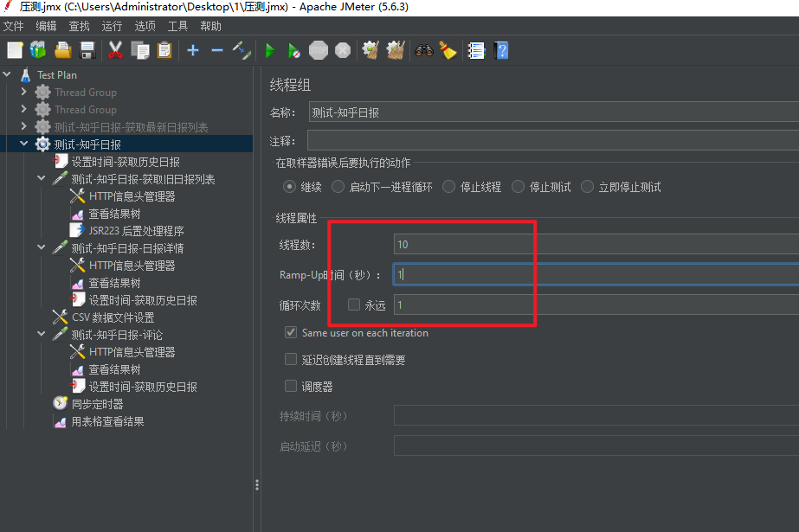Click Start no pauses icon
Image resolution: width=799 pixels, height=532 pixels.
[x=294, y=50]
